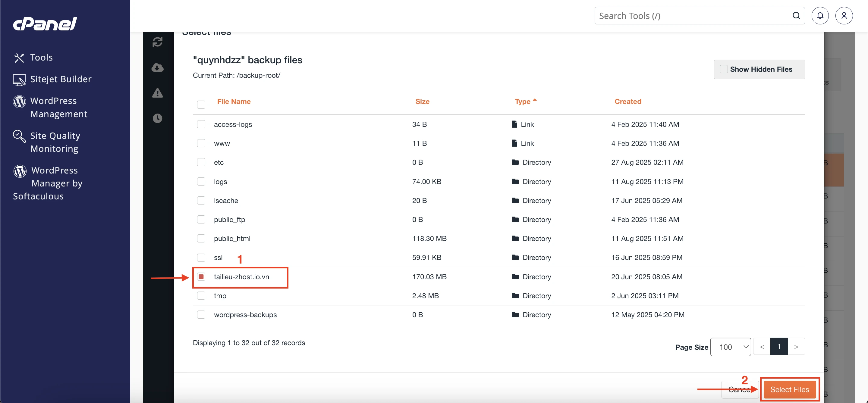This screenshot has height=403, width=868.
Task: Click the cPanel logo
Action: (45, 23)
